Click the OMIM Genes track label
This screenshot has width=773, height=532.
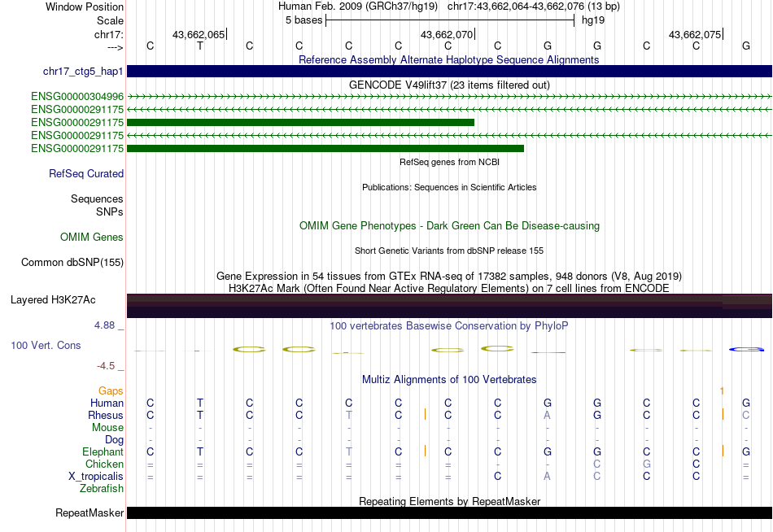pyautogui.click(x=92, y=238)
